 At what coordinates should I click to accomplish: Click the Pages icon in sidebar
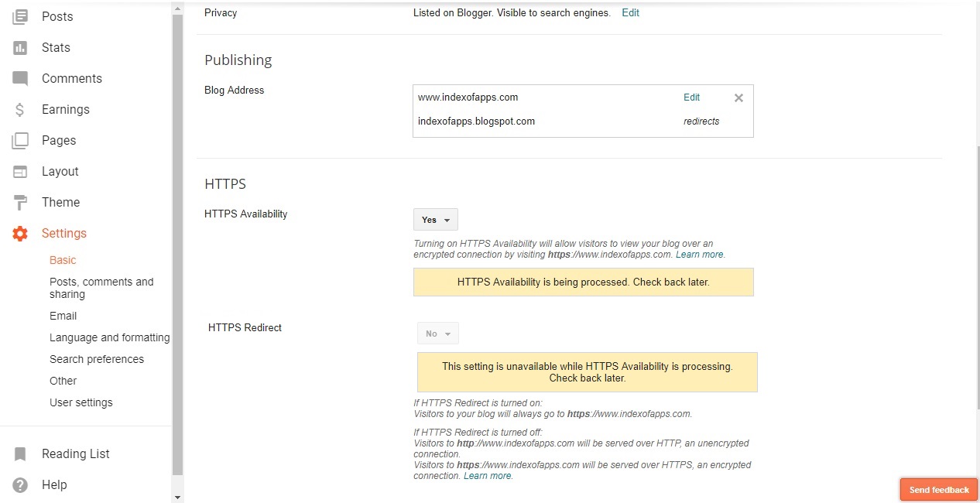(20, 140)
